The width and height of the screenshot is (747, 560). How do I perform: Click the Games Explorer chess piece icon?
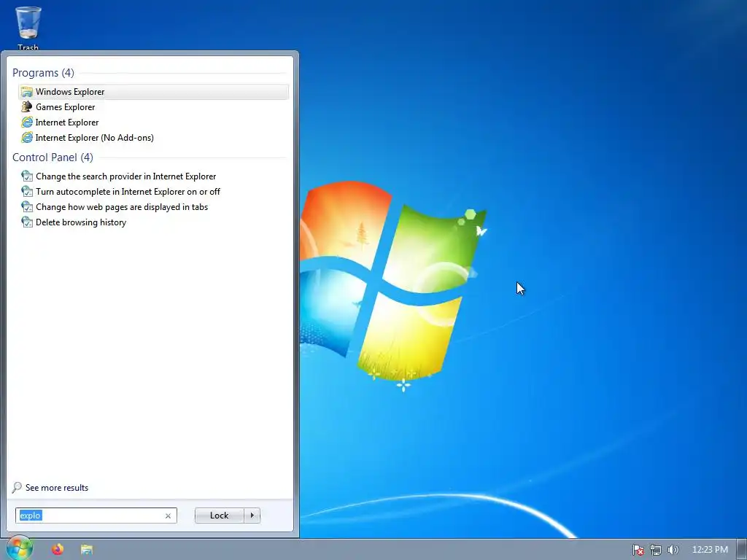tap(27, 107)
